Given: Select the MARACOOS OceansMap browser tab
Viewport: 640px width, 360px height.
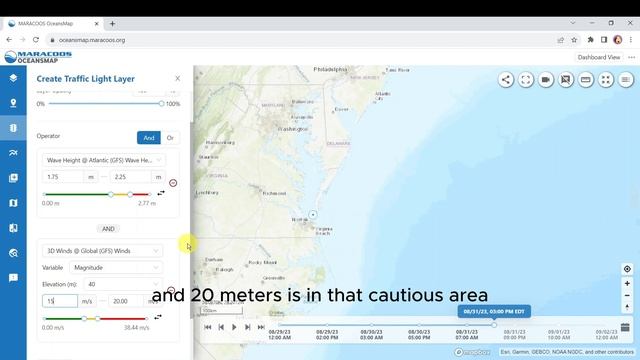Looking at the screenshot, I should 53,24.
